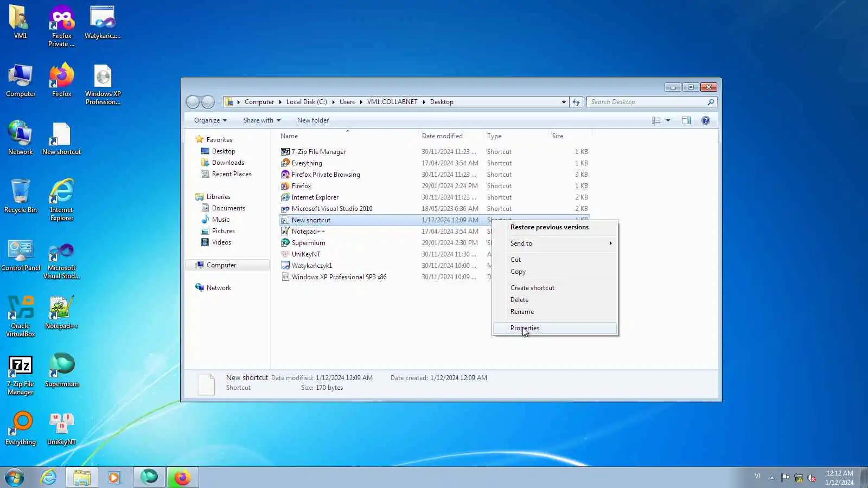
Task: Select Restore previous versions menu entry
Action: 555,227
